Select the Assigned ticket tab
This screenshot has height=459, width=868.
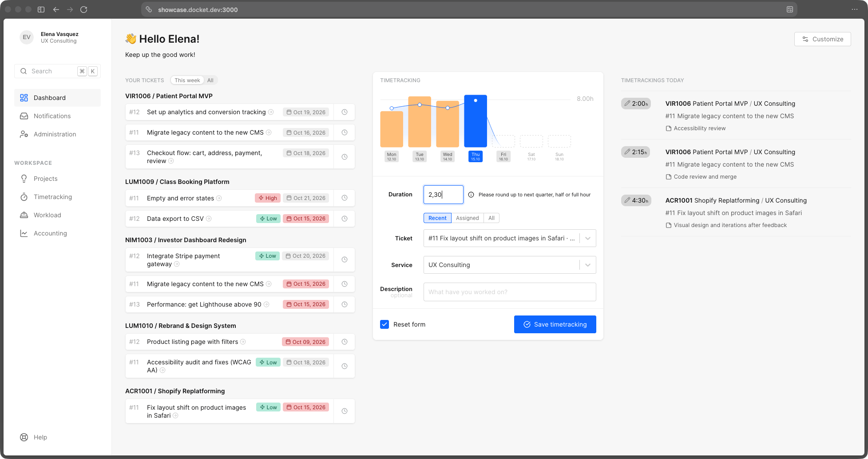tap(468, 218)
